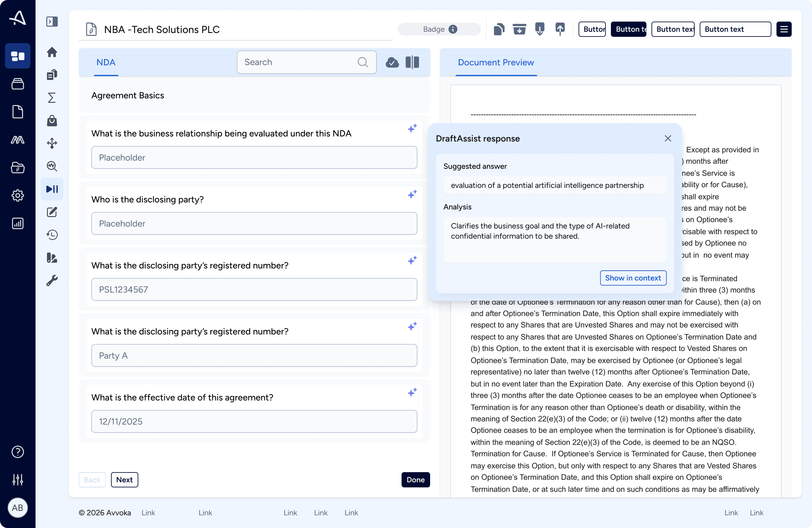Select the Document Preview tab
The width and height of the screenshot is (812, 528).
(x=495, y=63)
